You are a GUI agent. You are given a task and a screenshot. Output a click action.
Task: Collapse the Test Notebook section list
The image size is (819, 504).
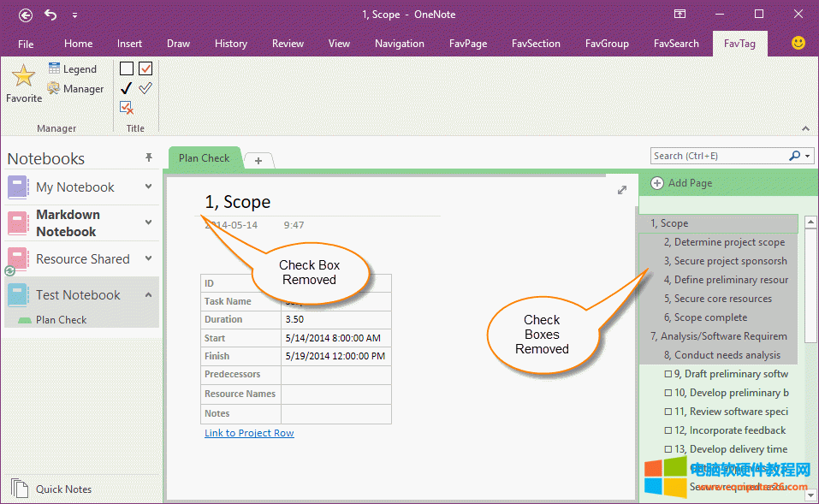[149, 294]
